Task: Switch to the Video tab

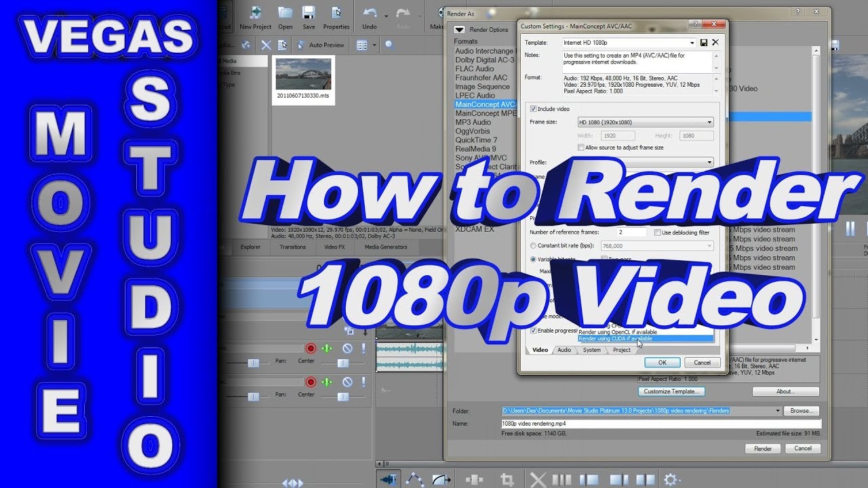Action: [540, 350]
